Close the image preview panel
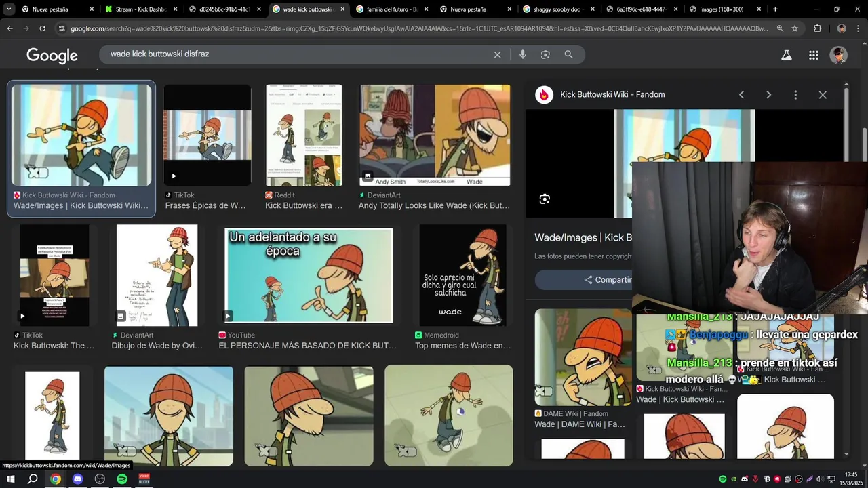868x488 pixels. click(x=823, y=95)
